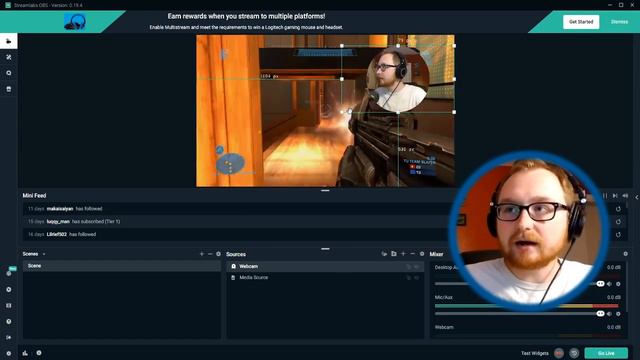This screenshot has width=640, height=360.
Task: Open the App Store icon in sidebar
Action: click(x=9, y=73)
